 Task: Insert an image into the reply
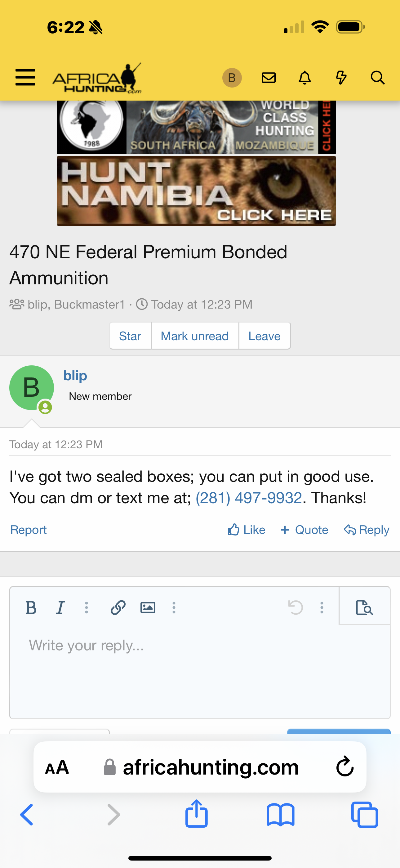[148, 608]
